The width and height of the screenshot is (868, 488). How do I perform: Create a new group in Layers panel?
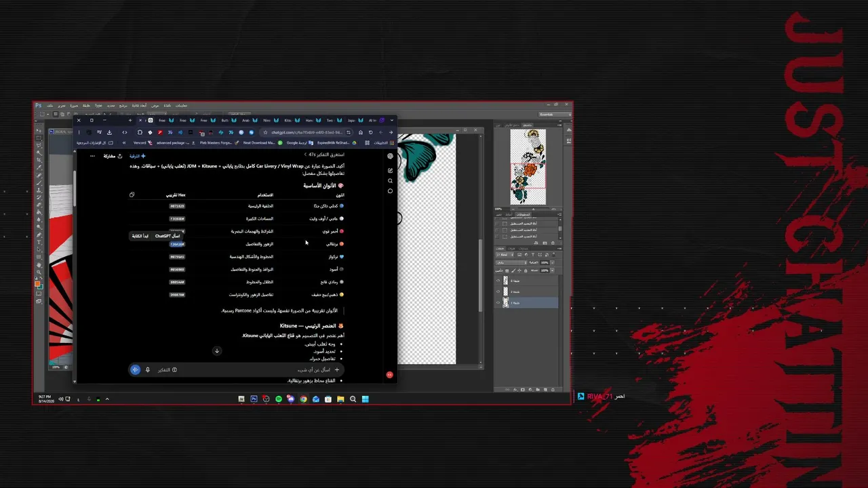538,390
